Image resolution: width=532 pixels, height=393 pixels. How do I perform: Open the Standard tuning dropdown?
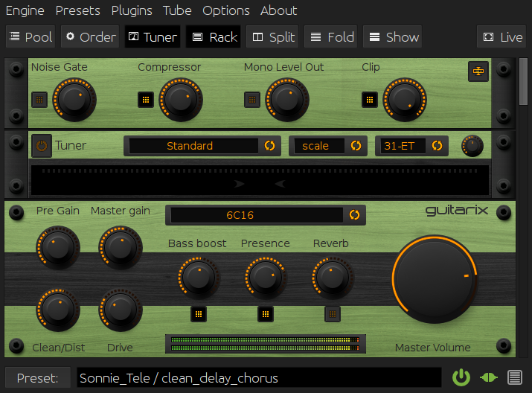(193, 146)
